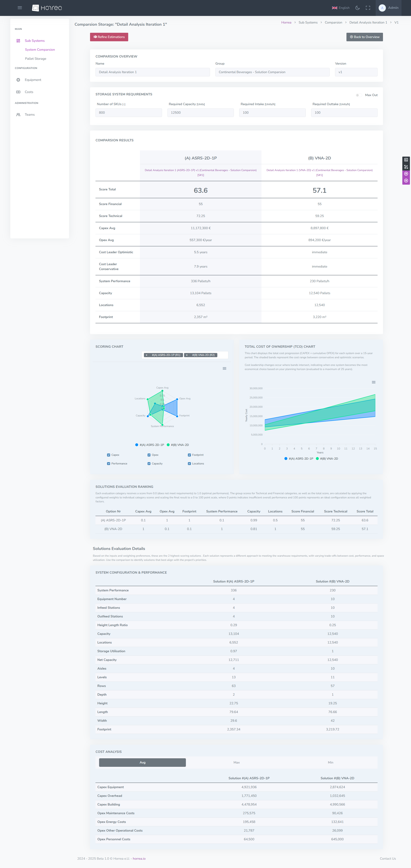Disable the Capacity checkbox in scoring chart
Image resolution: width=411 pixels, height=868 pixels.
coord(149,463)
